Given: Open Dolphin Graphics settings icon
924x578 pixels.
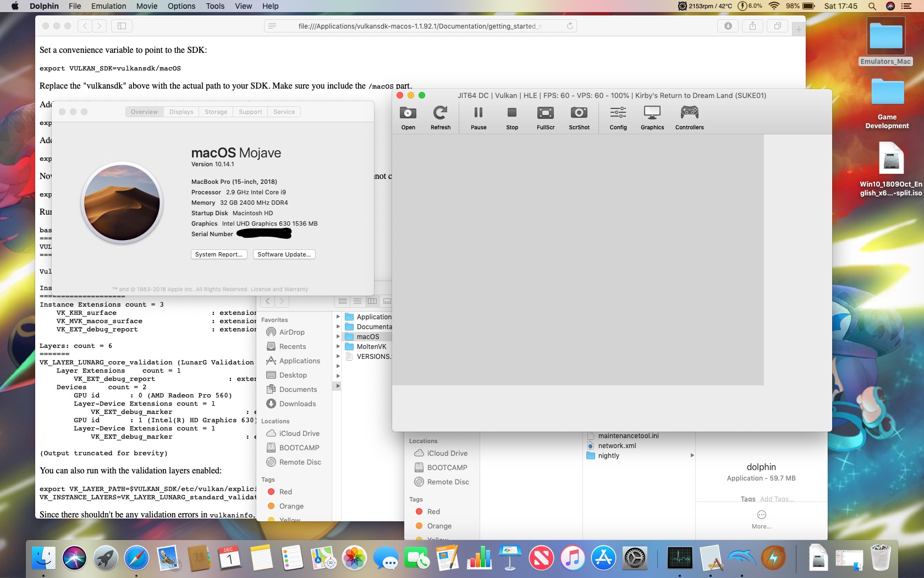Looking at the screenshot, I should (652, 118).
